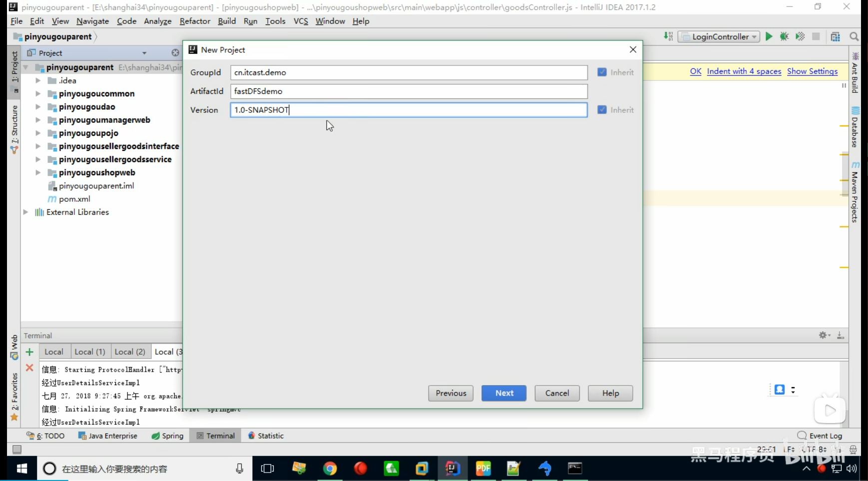Open Project Structure toolbar icon
This screenshot has width=868, height=481.
pyautogui.click(x=836, y=36)
